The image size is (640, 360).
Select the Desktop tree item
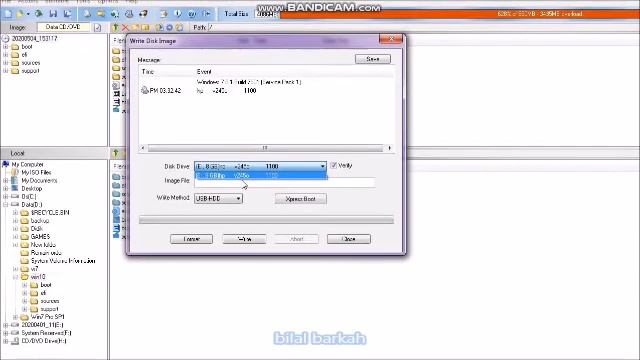coord(31,189)
